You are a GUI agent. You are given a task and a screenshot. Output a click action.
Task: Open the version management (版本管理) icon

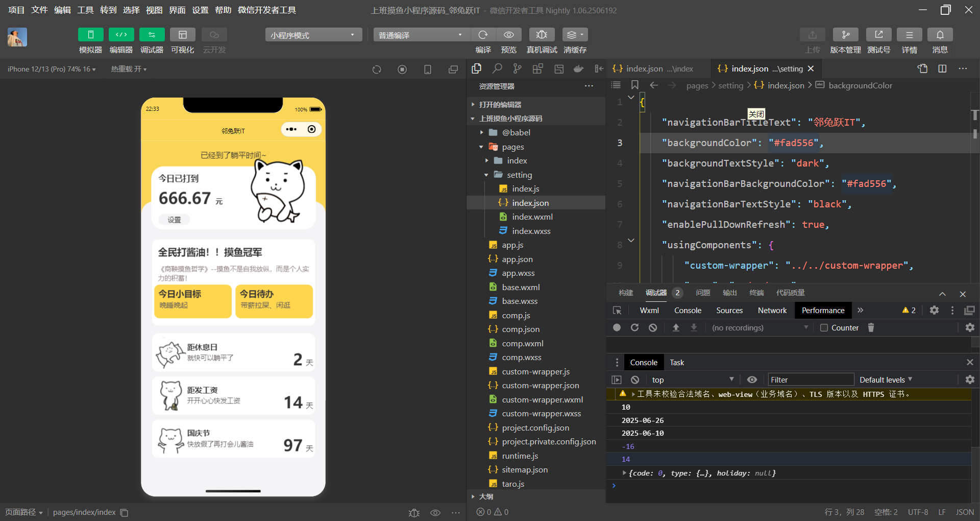point(845,35)
